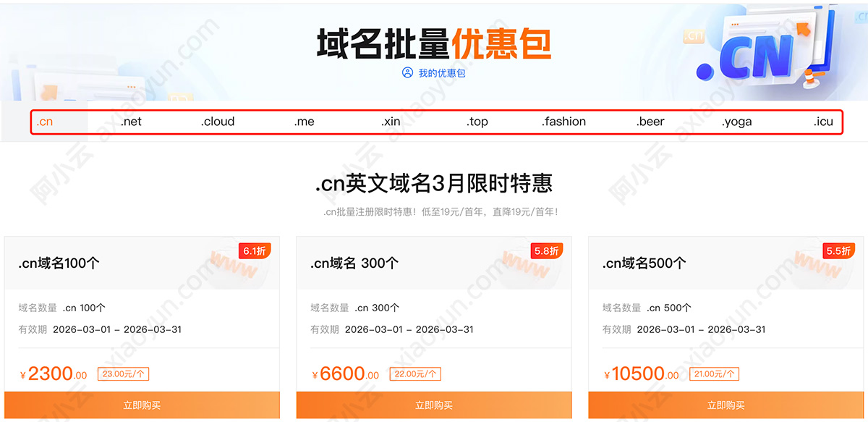Click the .cn域名 300个 card title
The width and height of the screenshot is (868, 422).
click(x=354, y=263)
